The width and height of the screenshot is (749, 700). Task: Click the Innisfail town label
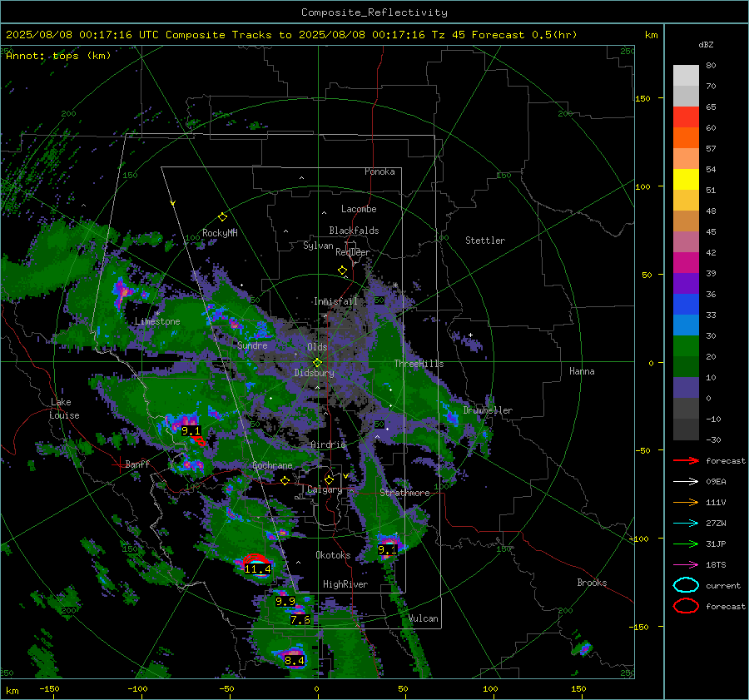click(x=335, y=301)
